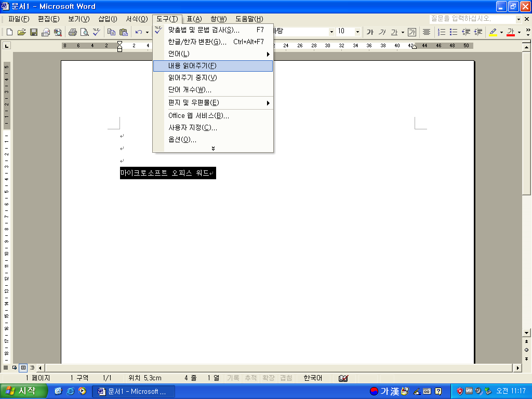Viewport: 532px width, 399px height.
Task: Jump to previous page with double-up arrows
Action: 526,342
